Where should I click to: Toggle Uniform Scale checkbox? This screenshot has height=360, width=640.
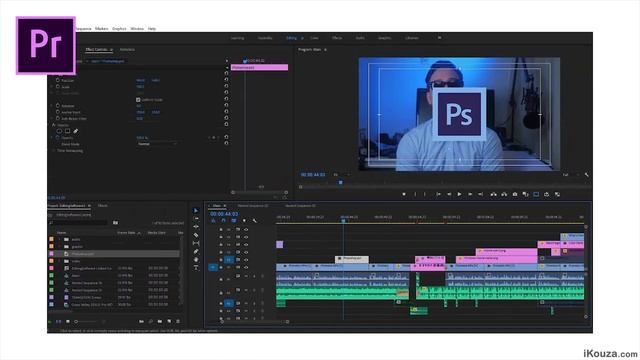click(x=138, y=100)
